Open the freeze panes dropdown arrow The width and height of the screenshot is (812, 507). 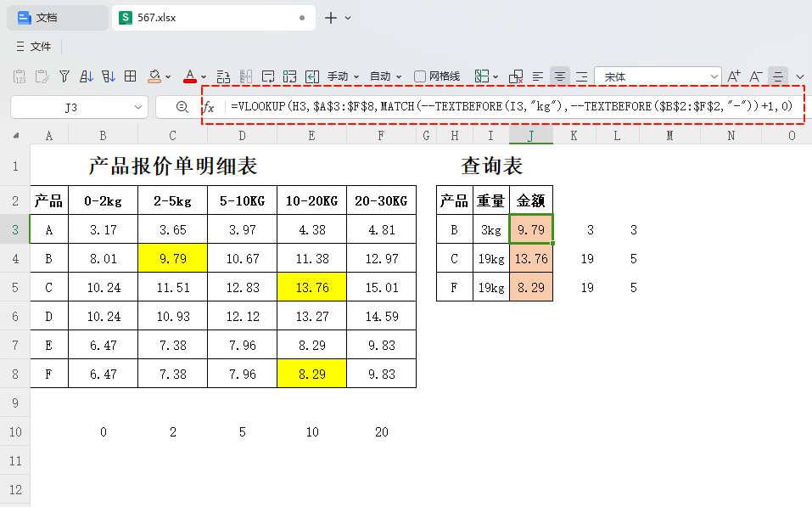[496, 76]
